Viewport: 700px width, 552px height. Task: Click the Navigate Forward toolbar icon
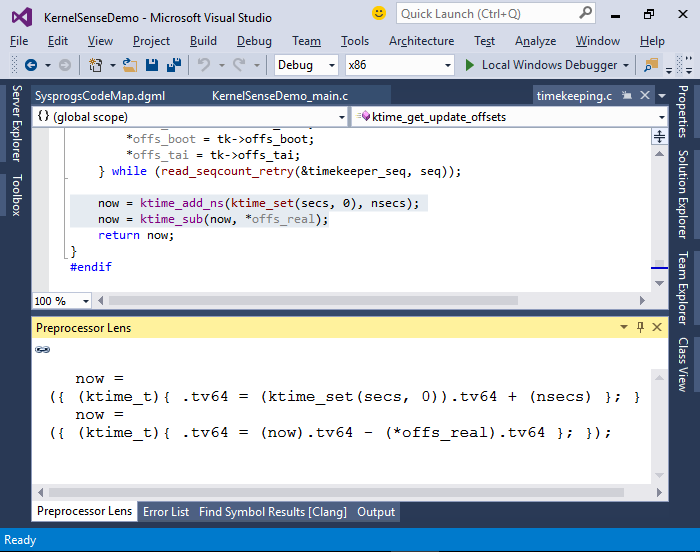tap(65, 65)
